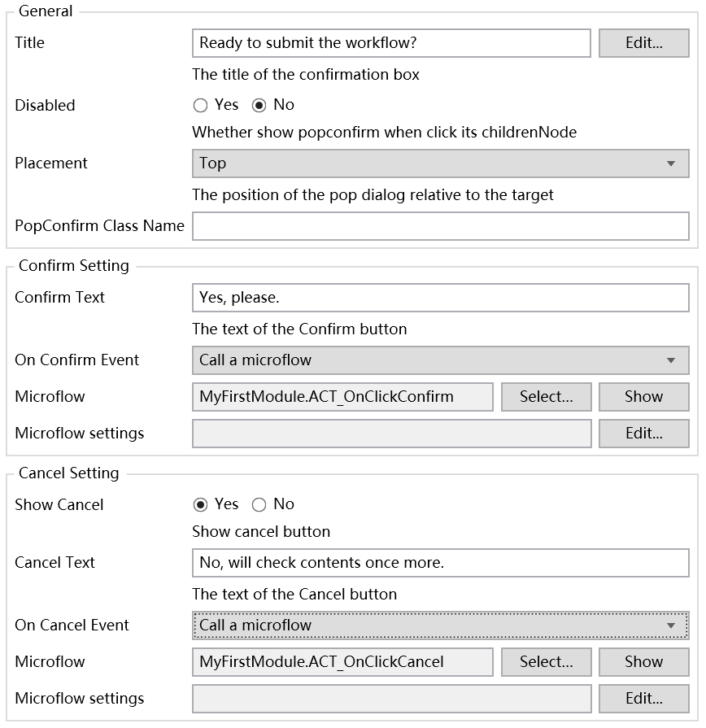Click the OnClickCancel Microflow field
This screenshot has height=728, width=706.
pos(342,662)
